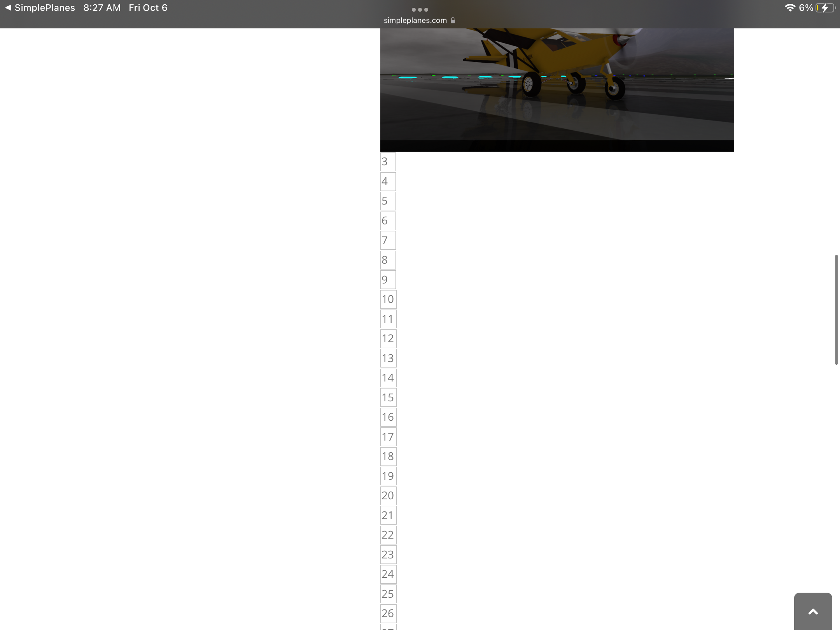Open the simpleplanes.com address bar
840x630 pixels.
[x=415, y=20]
